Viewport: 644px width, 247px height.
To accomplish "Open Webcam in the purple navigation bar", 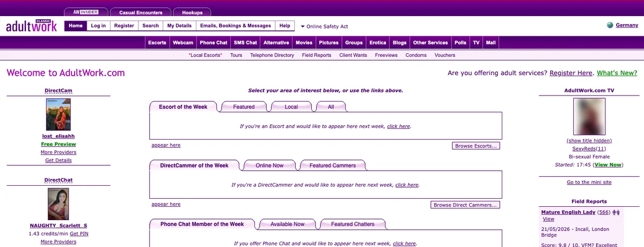I will 183,42.
